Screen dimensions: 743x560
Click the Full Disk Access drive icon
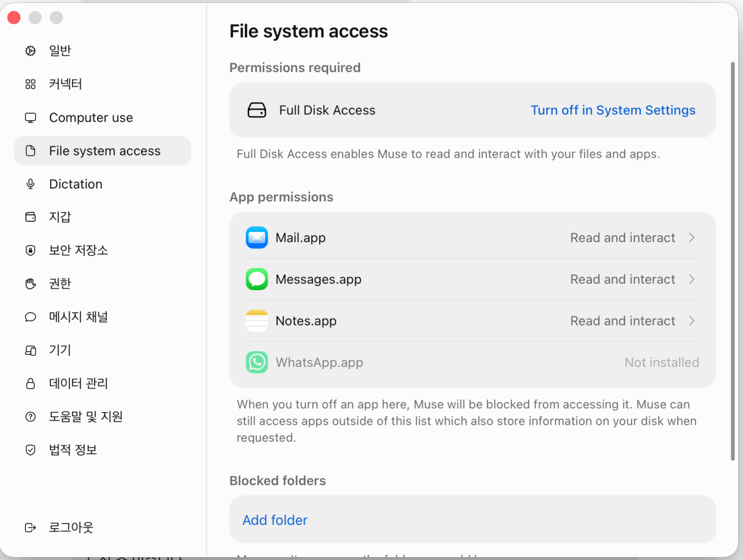tap(257, 110)
